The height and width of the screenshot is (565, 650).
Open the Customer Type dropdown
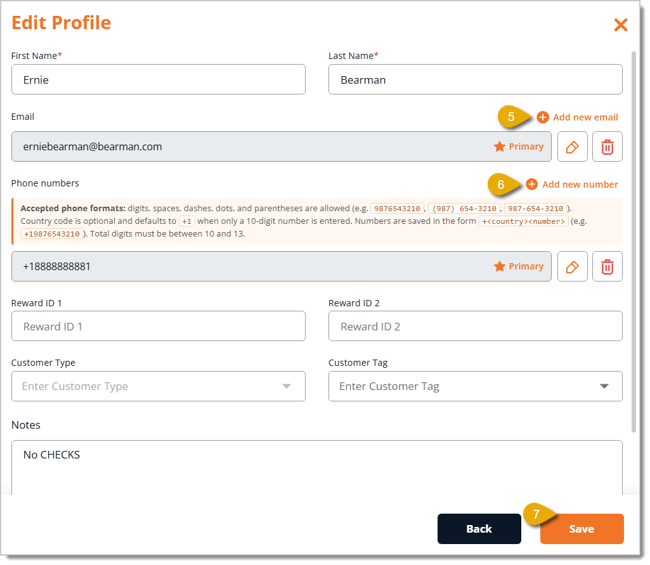[x=158, y=386]
